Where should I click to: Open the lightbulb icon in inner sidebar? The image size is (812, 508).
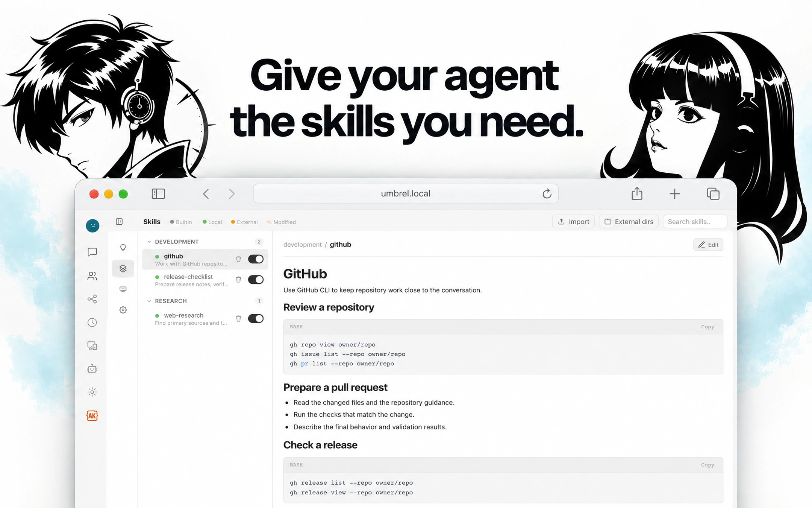(123, 248)
